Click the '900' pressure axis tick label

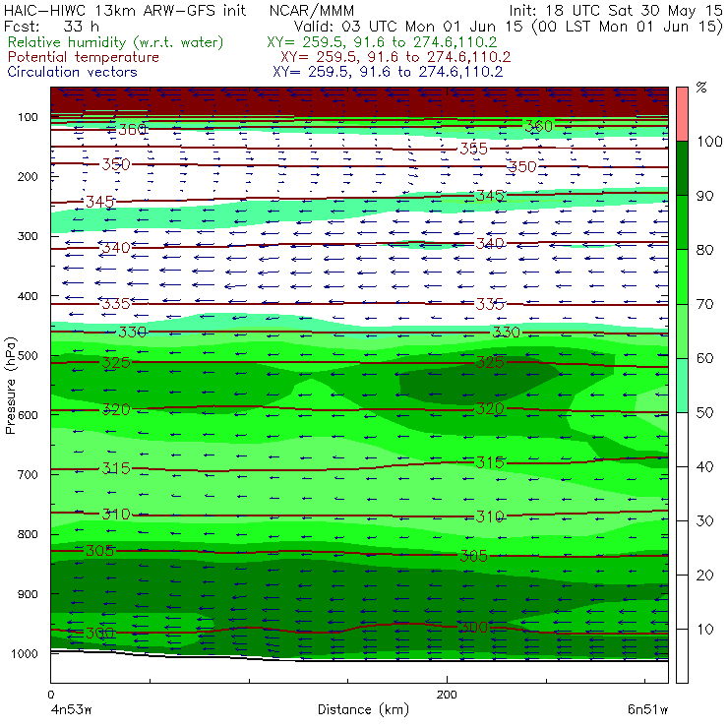(x=28, y=594)
